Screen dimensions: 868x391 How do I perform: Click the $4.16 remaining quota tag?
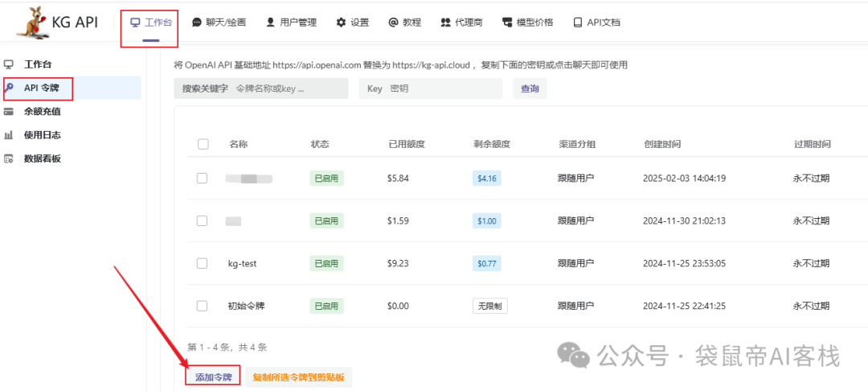[x=487, y=179]
